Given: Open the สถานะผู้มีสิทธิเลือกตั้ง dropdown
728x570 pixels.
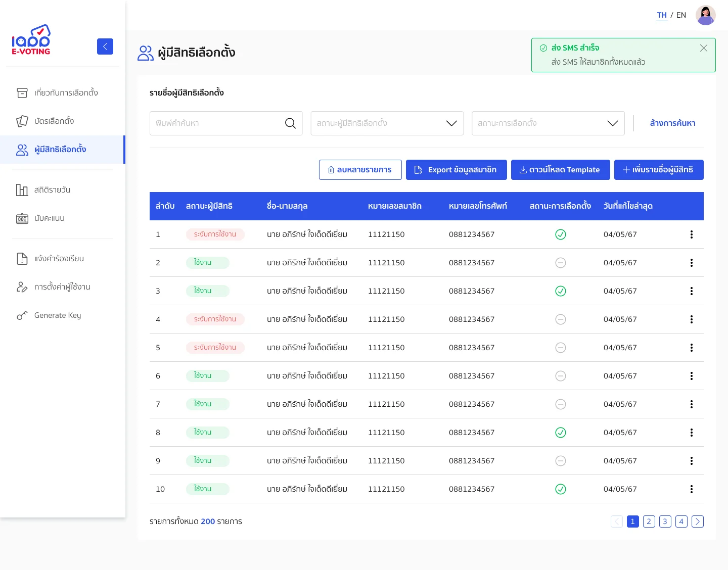Looking at the screenshot, I should pyautogui.click(x=387, y=123).
